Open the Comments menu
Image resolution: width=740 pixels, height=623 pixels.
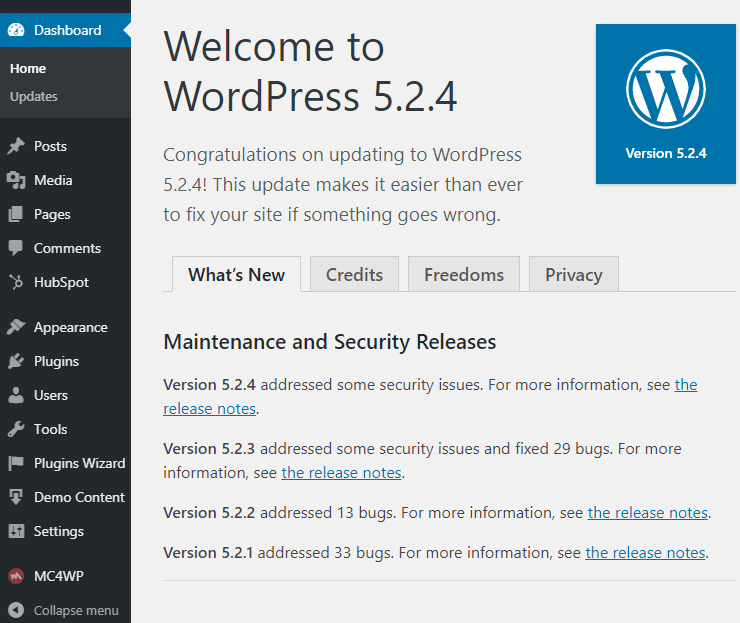point(66,248)
